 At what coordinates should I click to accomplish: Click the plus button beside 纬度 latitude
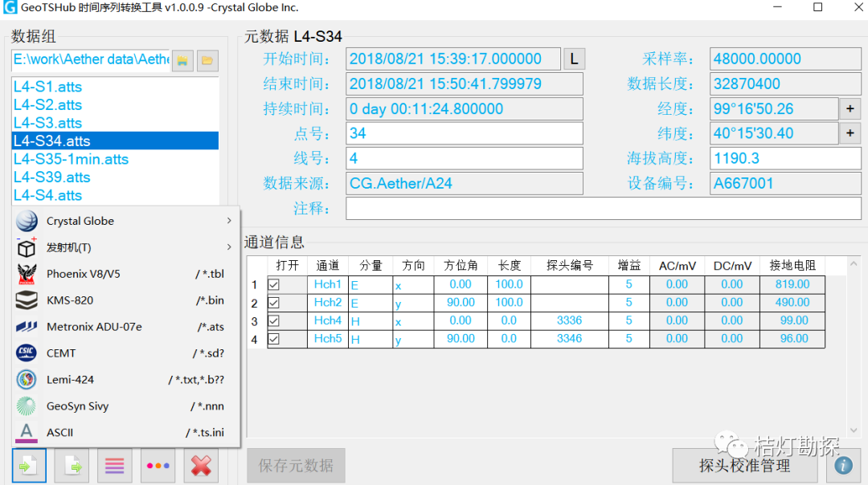coord(850,133)
